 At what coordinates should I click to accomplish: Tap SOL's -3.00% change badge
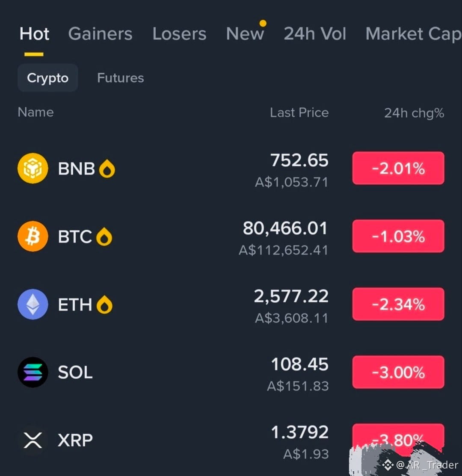click(x=398, y=372)
